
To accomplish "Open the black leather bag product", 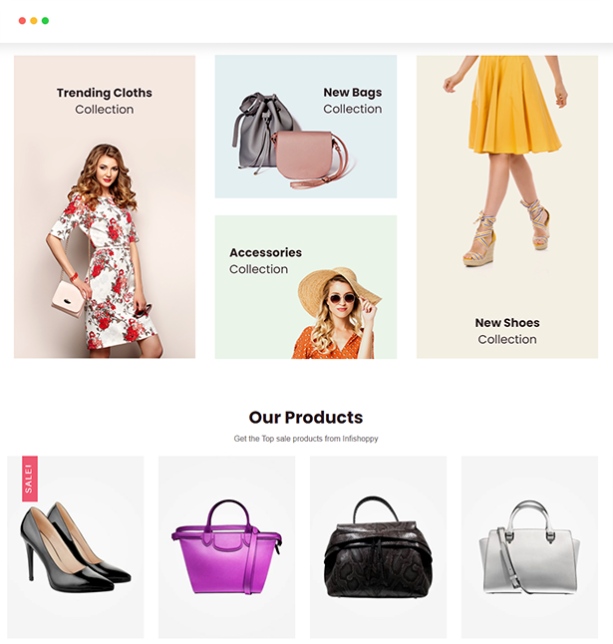I will pyautogui.click(x=378, y=547).
